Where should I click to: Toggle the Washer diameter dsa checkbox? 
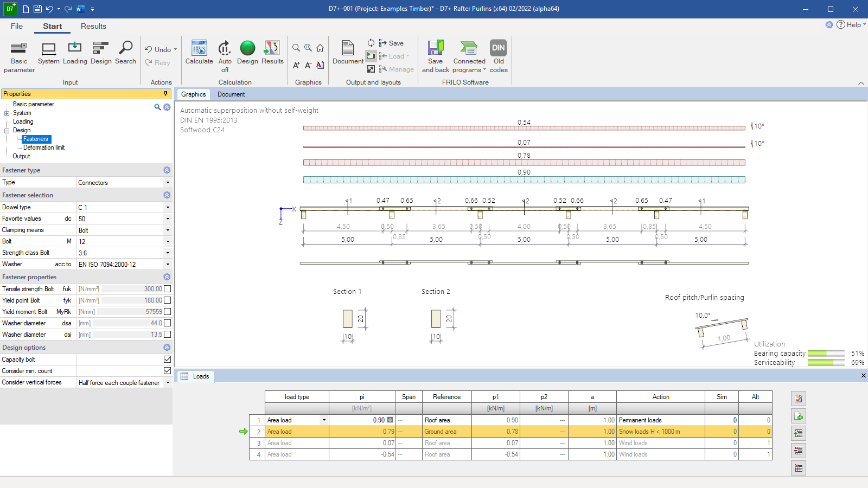(167, 323)
